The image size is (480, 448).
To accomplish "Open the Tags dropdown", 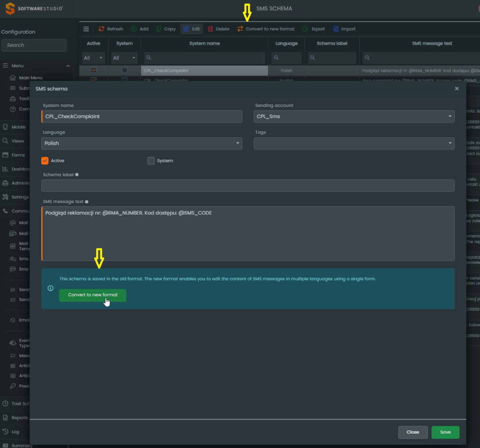I will pyautogui.click(x=354, y=143).
